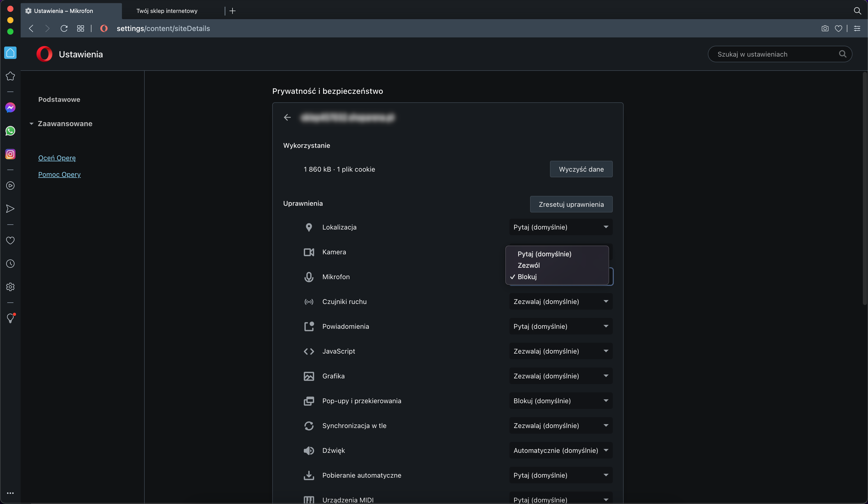Select 'Pytaj (domyślnie)' dropdown option
868x504 pixels.
click(x=544, y=254)
